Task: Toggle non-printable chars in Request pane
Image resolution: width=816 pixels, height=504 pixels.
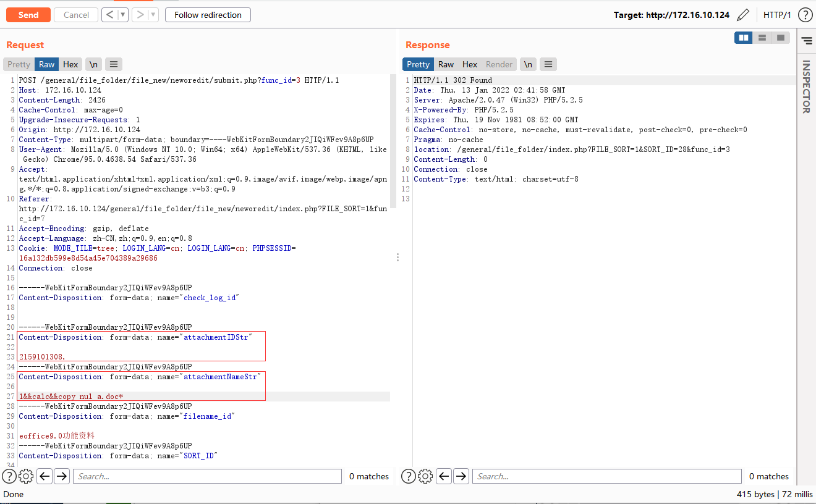Action: pyautogui.click(x=94, y=64)
